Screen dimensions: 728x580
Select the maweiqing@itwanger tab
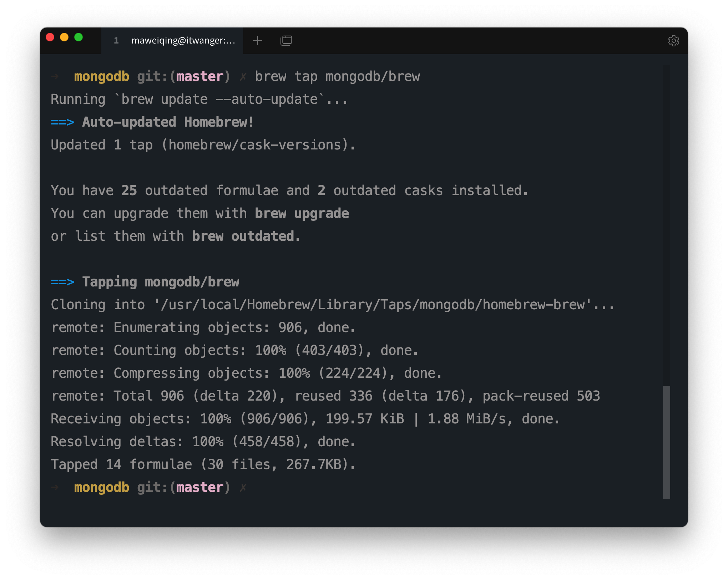183,41
